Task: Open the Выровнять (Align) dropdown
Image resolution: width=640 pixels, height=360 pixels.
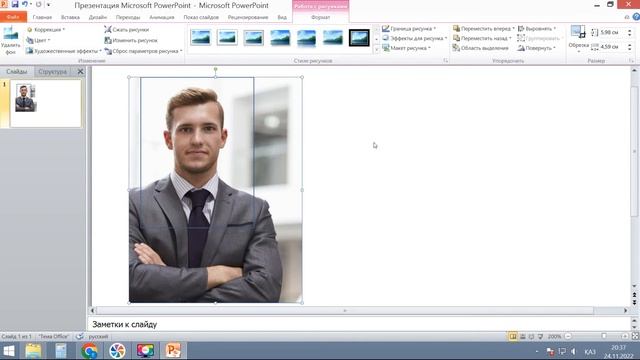Action: click(x=537, y=29)
